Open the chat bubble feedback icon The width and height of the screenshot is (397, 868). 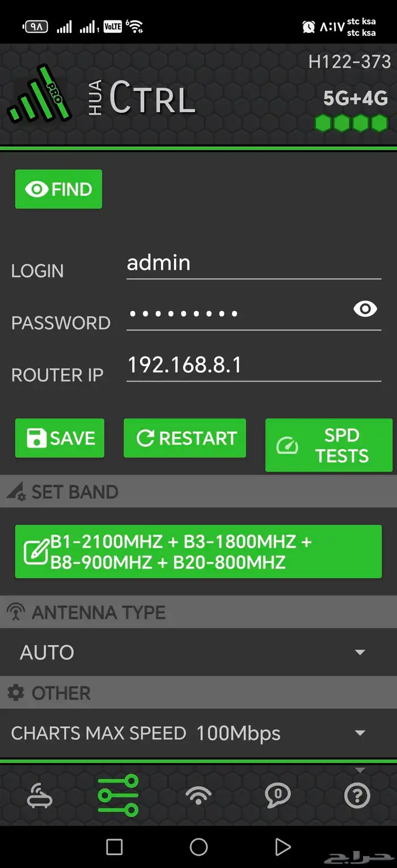coord(278,796)
